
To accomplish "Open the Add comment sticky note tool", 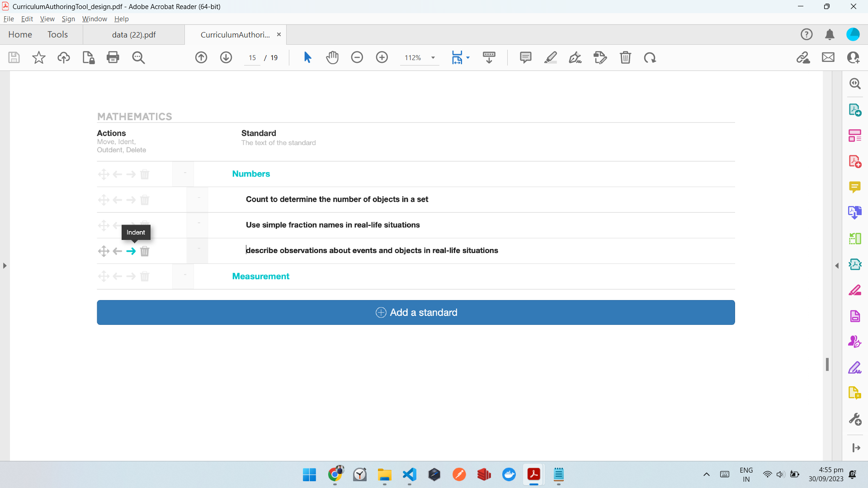I will (525, 57).
